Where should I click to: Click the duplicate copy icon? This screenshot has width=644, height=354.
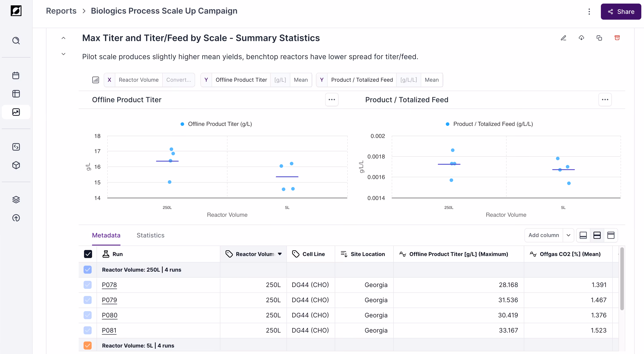point(599,38)
